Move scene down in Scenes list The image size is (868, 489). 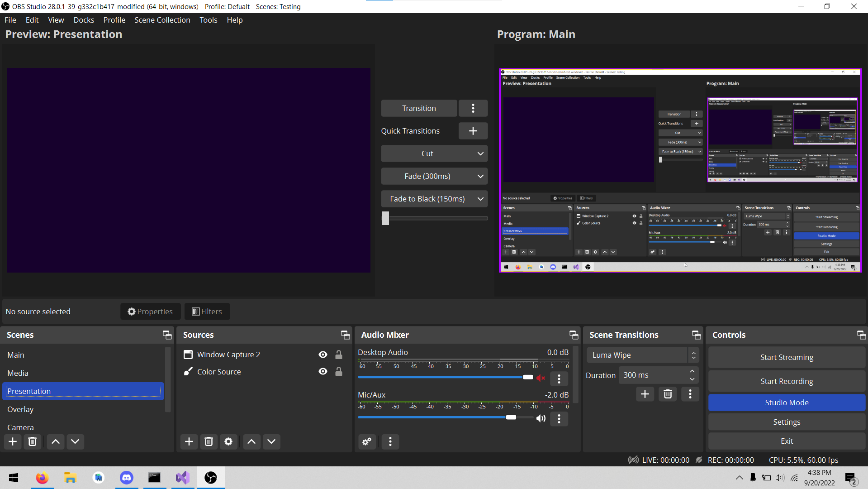point(76,441)
